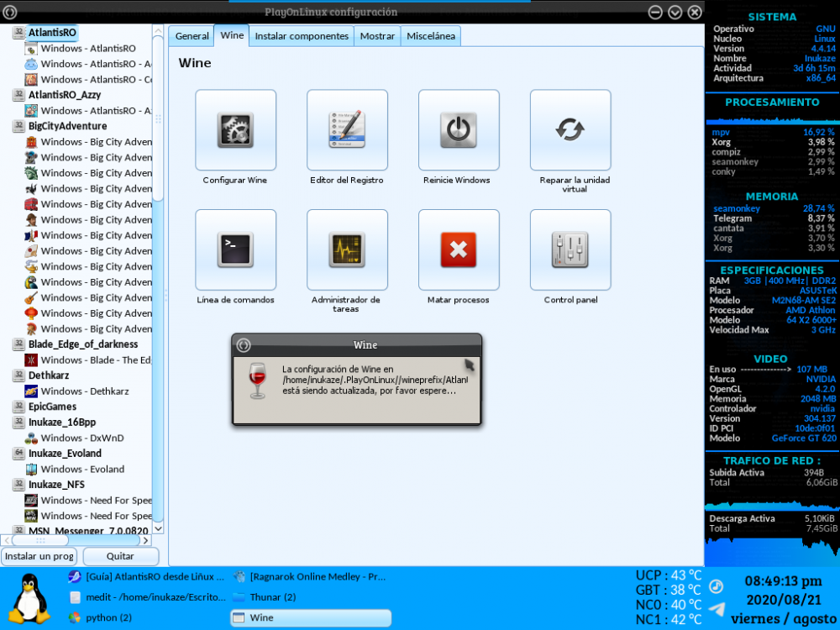The image size is (840, 630).
Task: Open the Línea de comandos terminal
Action: click(235, 249)
